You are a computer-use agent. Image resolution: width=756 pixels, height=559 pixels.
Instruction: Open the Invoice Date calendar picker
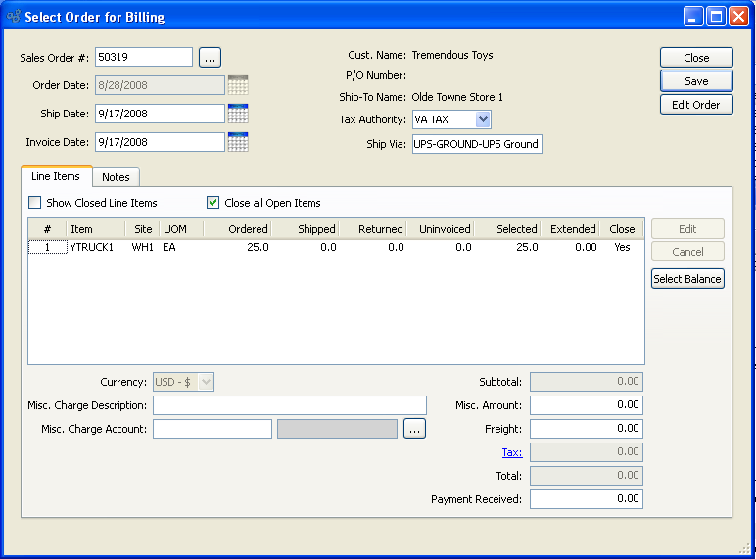pos(237,142)
